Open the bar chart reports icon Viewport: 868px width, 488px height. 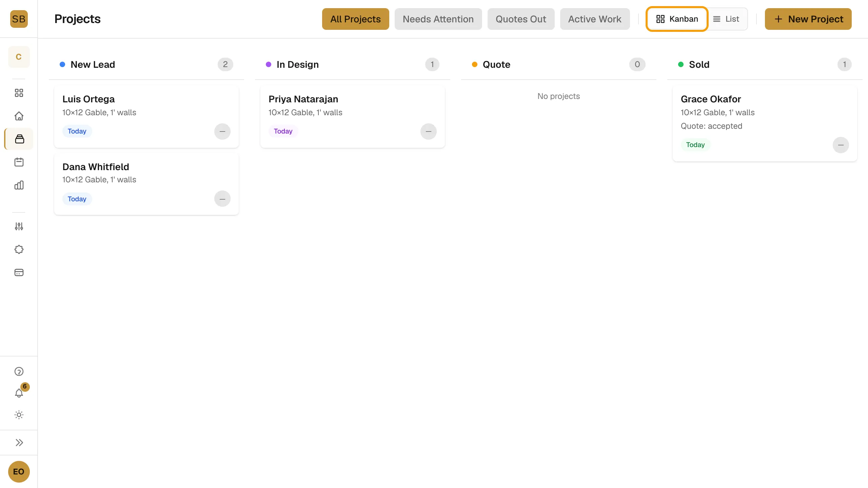click(19, 185)
